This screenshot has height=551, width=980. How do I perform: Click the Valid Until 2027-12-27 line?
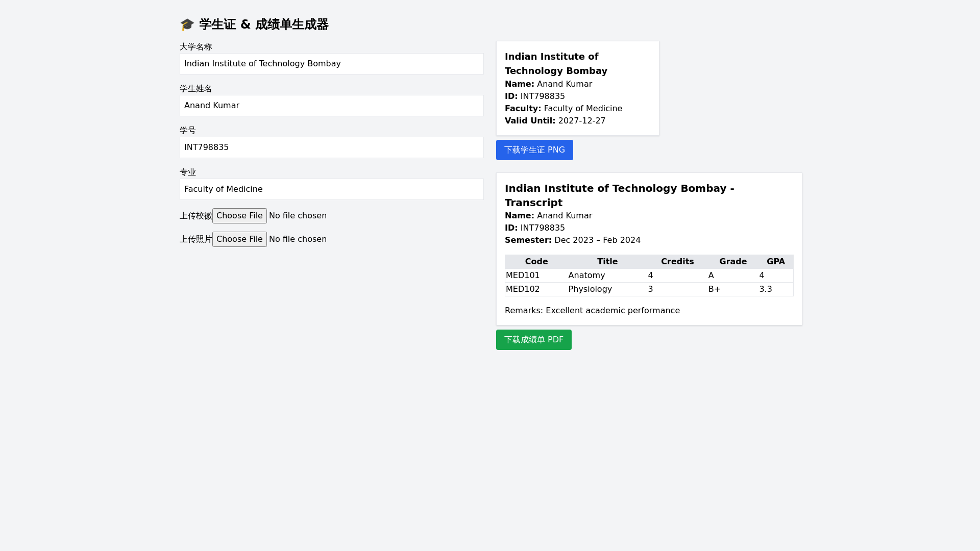click(555, 121)
